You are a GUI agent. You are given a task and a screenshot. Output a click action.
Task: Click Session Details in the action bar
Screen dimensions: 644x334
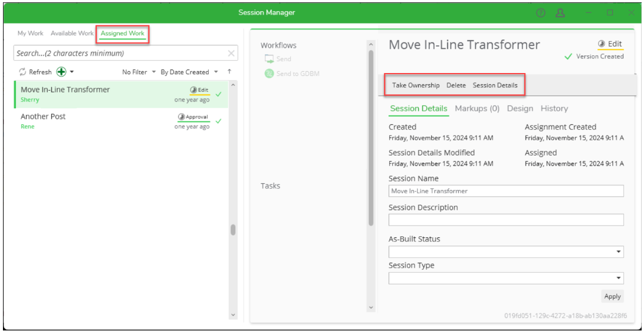pos(495,85)
